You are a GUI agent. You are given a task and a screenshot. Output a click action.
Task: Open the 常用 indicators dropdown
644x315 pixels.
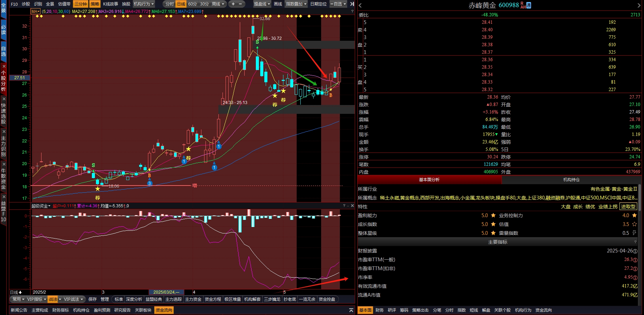[18, 299]
